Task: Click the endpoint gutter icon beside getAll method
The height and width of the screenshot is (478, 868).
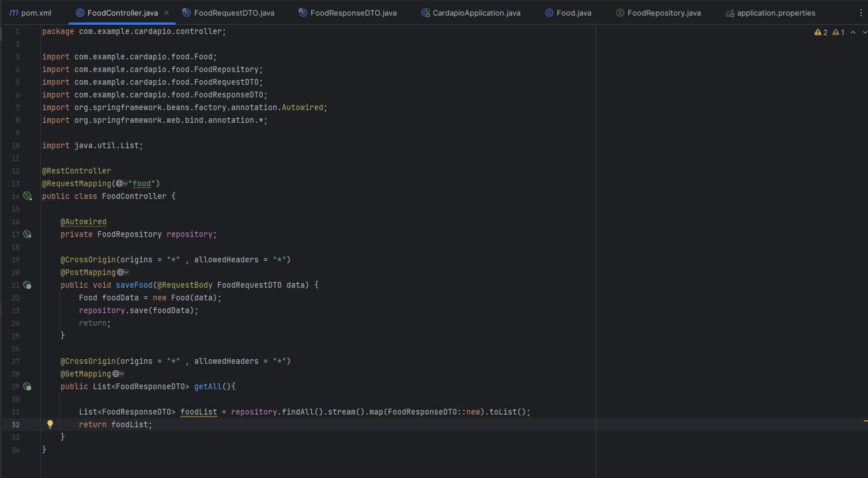Action: 27,386
